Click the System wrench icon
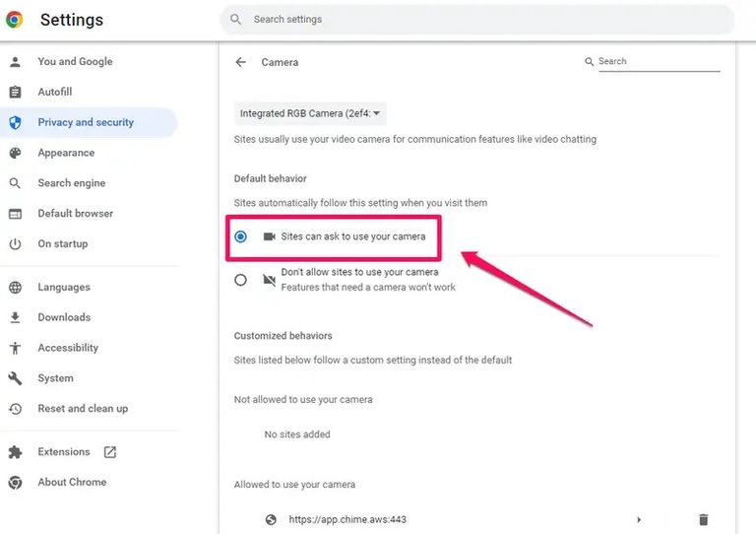756x534 pixels. [x=16, y=378]
